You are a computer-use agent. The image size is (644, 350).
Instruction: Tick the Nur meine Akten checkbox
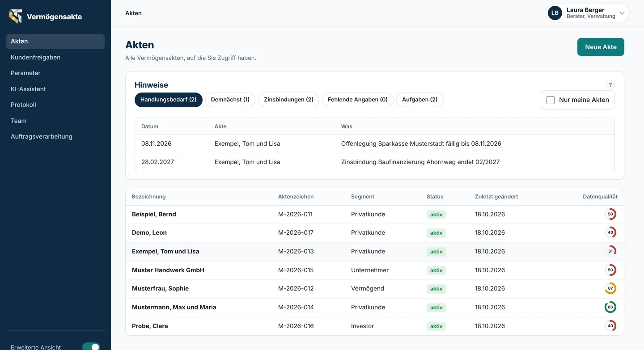click(x=551, y=100)
